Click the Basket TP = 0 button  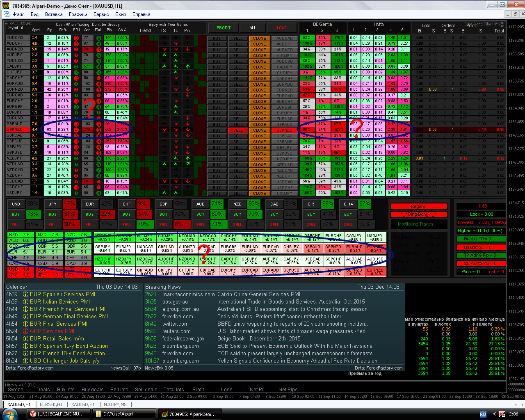point(480,239)
